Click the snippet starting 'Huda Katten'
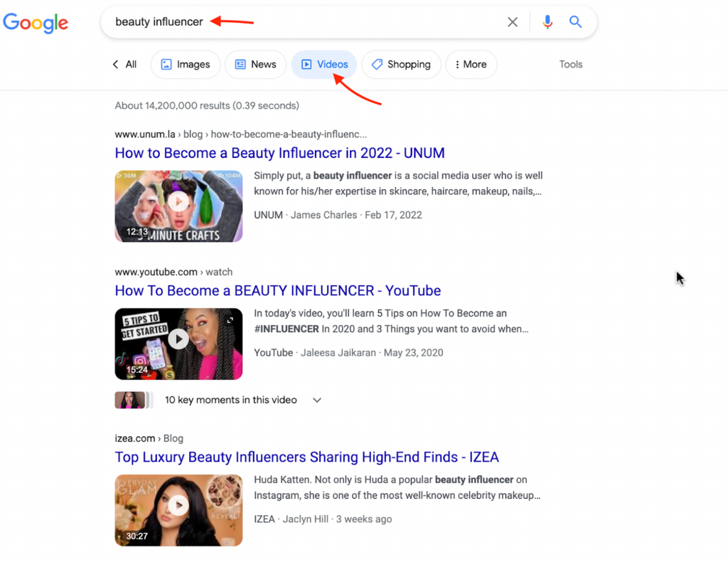Screen dimensions: 728x562 (x=397, y=487)
